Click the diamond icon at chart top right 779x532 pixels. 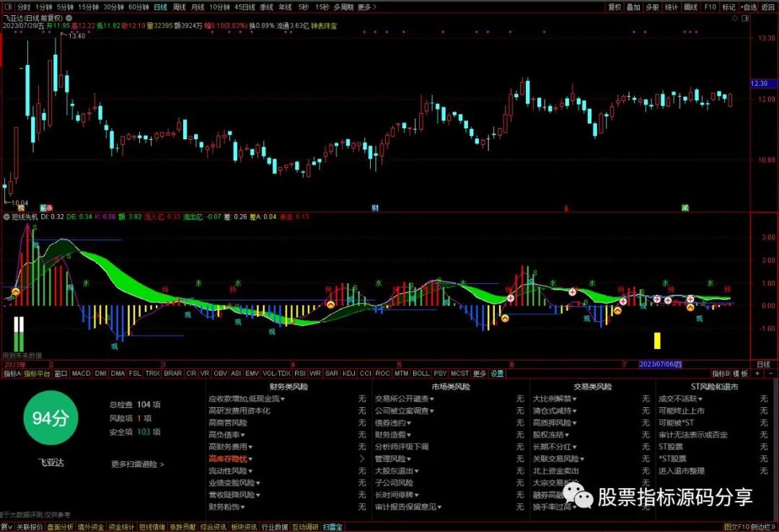click(735, 18)
